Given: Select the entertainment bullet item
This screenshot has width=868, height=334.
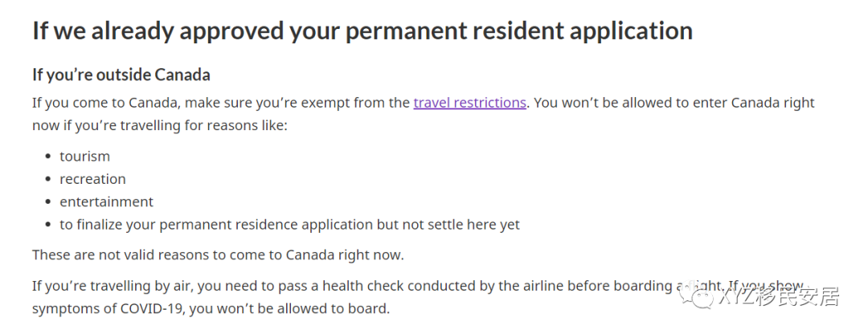Looking at the screenshot, I should click(x=106, y=202).
